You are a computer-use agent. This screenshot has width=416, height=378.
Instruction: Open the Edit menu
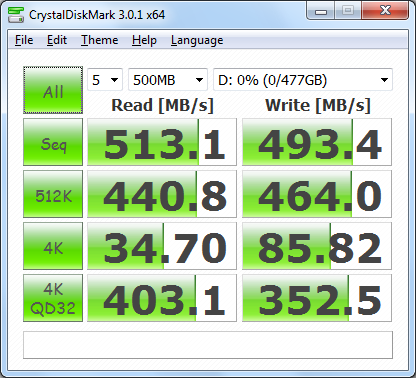click(57, 40)
